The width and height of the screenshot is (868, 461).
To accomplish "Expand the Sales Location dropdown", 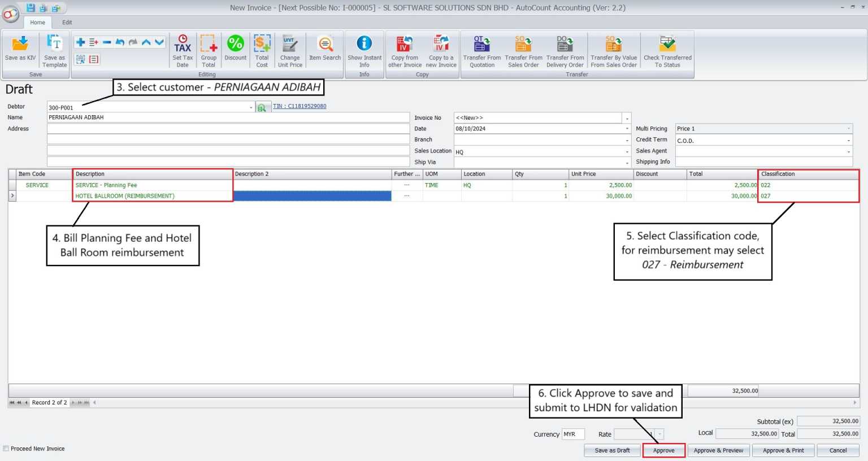I will pyautogui.click(x=627, y=151).
